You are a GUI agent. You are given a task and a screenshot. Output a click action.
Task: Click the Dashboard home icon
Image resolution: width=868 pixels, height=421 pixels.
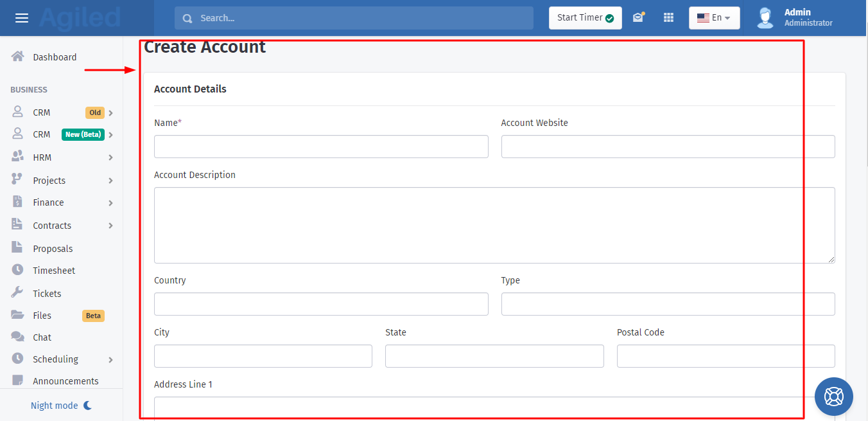(18, 57)
